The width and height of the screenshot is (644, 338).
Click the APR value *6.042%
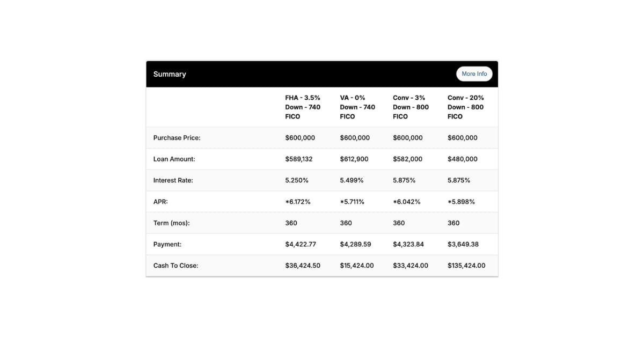click(x=407, y=202)
